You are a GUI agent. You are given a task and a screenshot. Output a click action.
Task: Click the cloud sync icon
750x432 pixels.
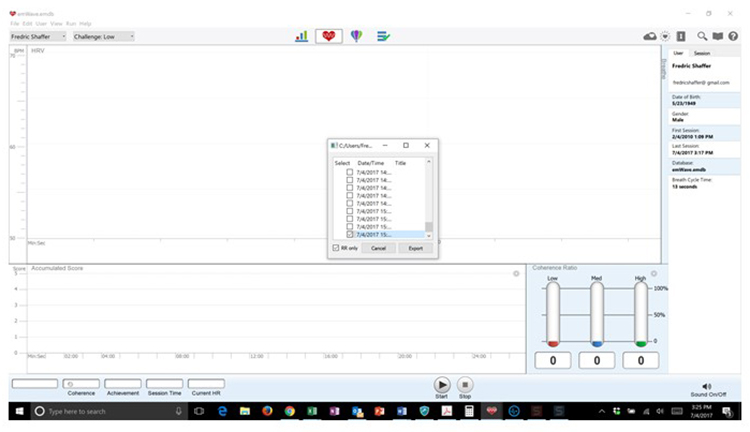[650, 36]
